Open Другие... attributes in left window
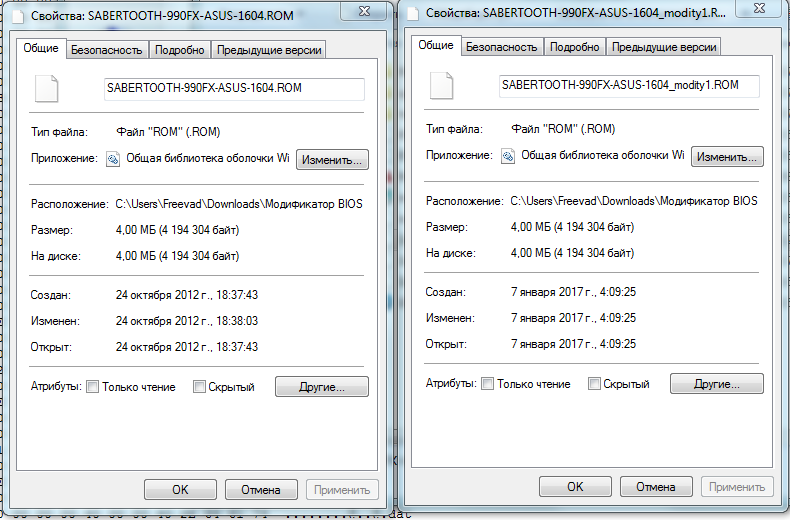The width and height of the screenshot is (790, 520). pyautogui.click(x=321, y=387)
